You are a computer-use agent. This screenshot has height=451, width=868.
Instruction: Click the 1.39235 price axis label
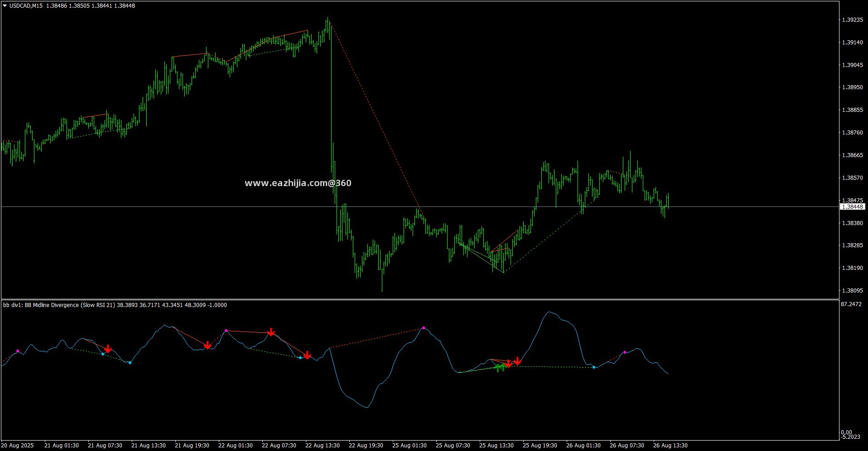click(x=852, y=20)
